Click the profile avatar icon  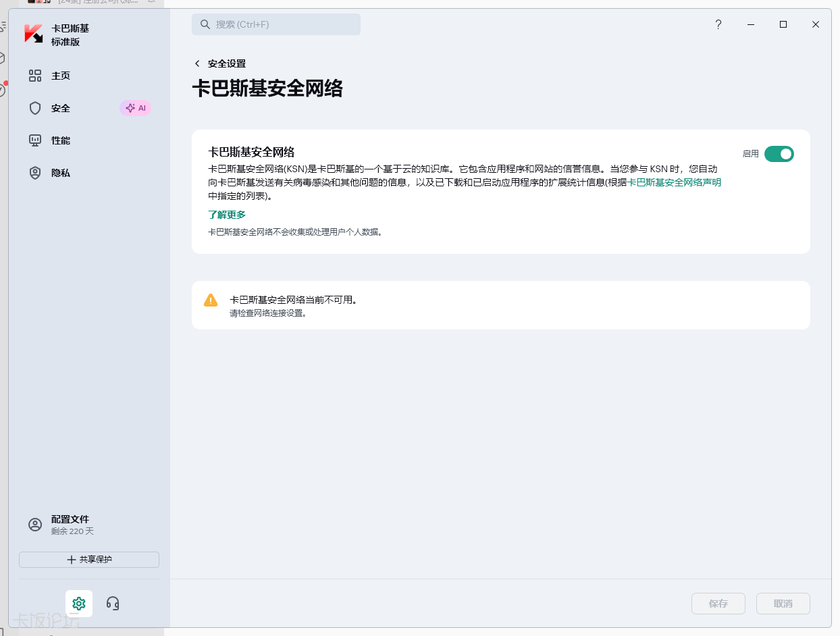tap(35, 525)
